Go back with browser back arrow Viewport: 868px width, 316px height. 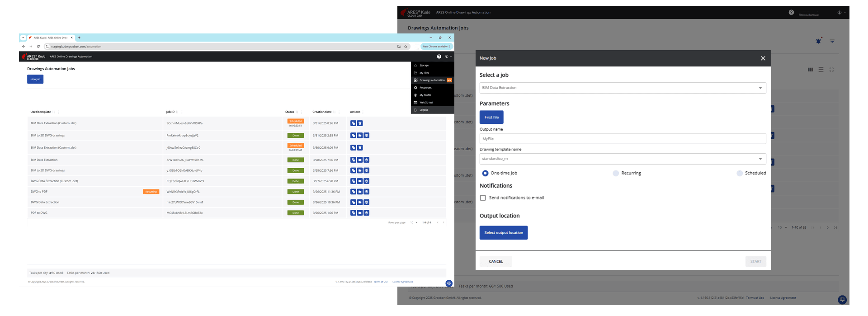click(24, 47)
